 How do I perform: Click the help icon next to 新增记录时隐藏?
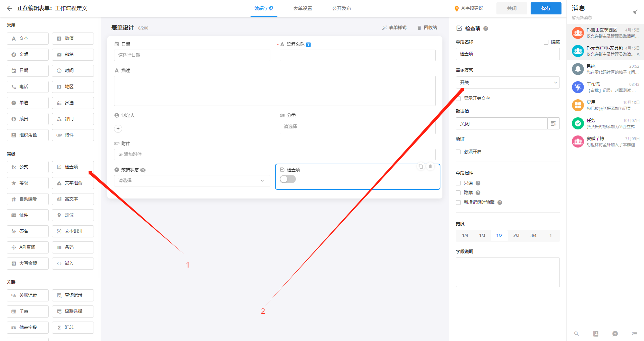click(x=500, y=203)
